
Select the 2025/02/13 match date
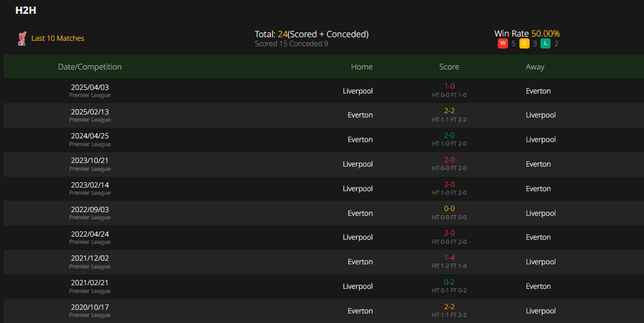click(90, 112)
